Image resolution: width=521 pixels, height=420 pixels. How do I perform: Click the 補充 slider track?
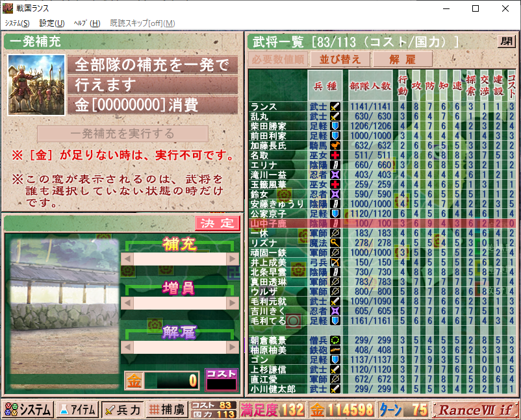point(180,258)
